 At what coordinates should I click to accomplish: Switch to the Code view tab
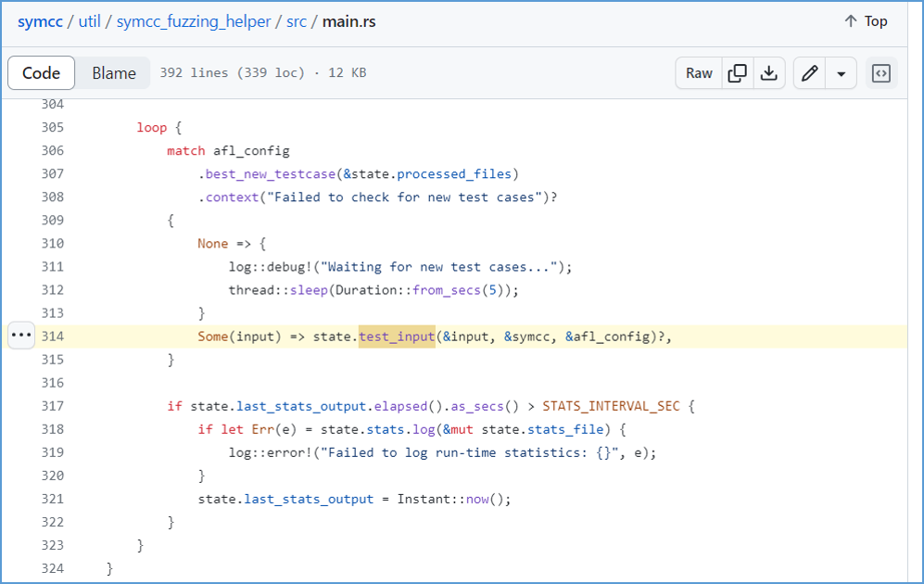click(42, 73)
